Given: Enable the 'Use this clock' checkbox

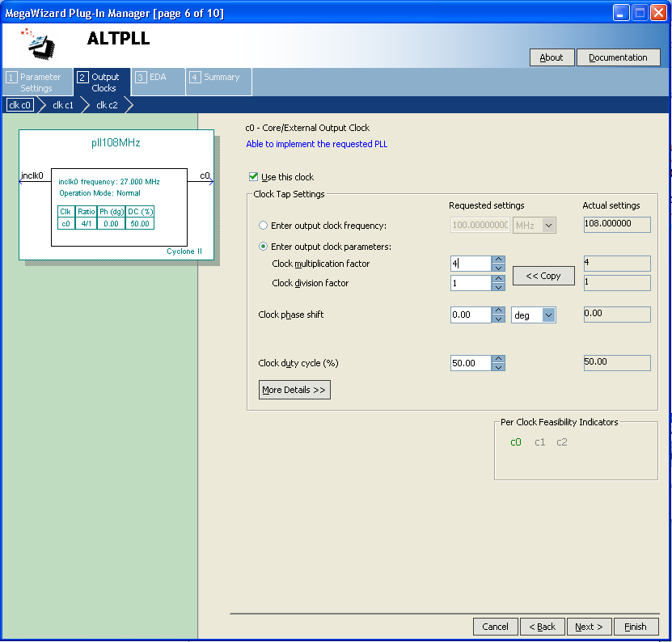Looking at the screenshot, I should tap(254, 177).
